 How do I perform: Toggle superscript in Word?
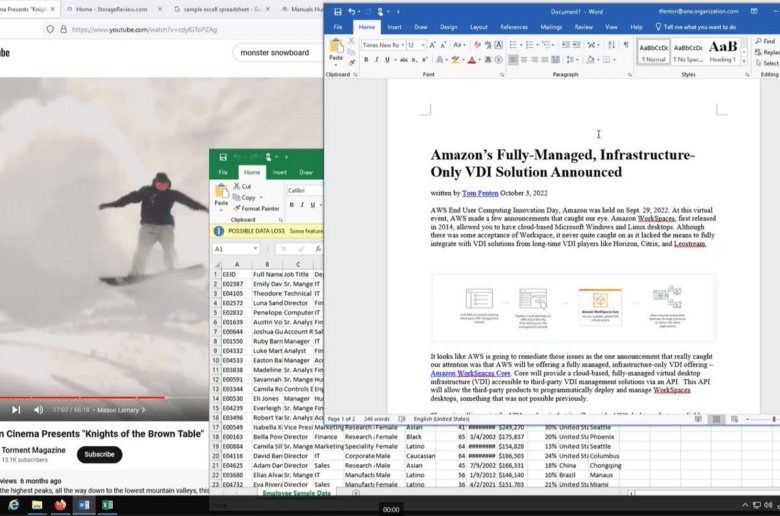coord(424,60)
